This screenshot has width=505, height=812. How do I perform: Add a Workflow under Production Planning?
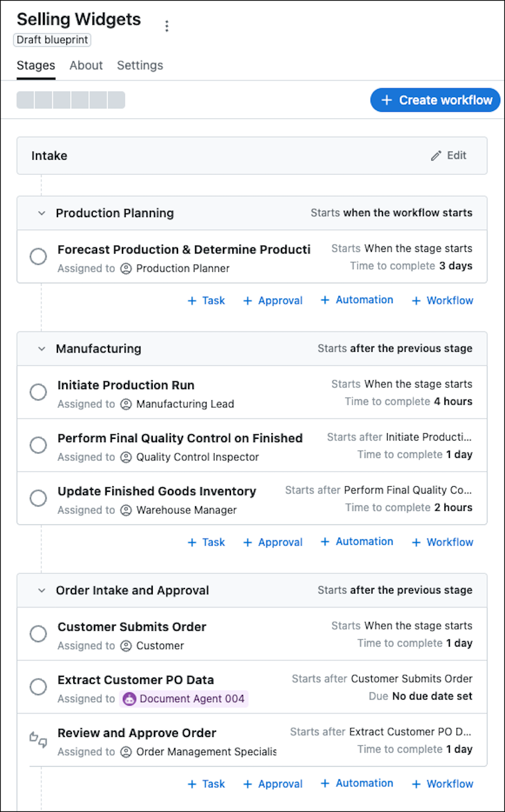[x=443, y=301]
